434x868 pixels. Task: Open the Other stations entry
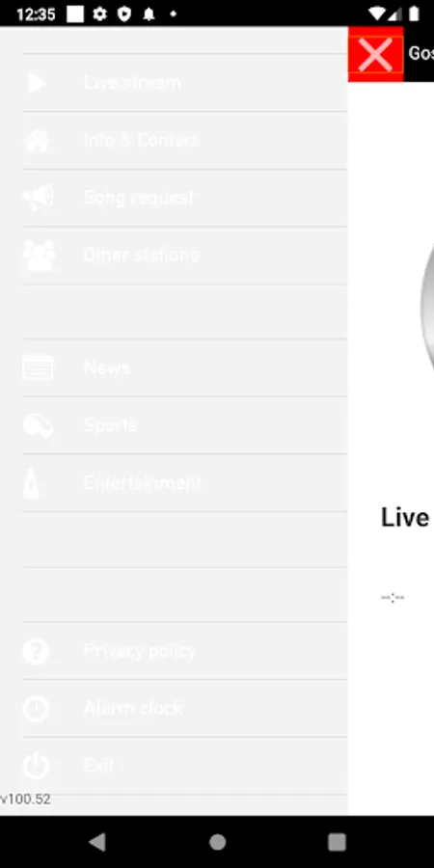tap(185, 256)
